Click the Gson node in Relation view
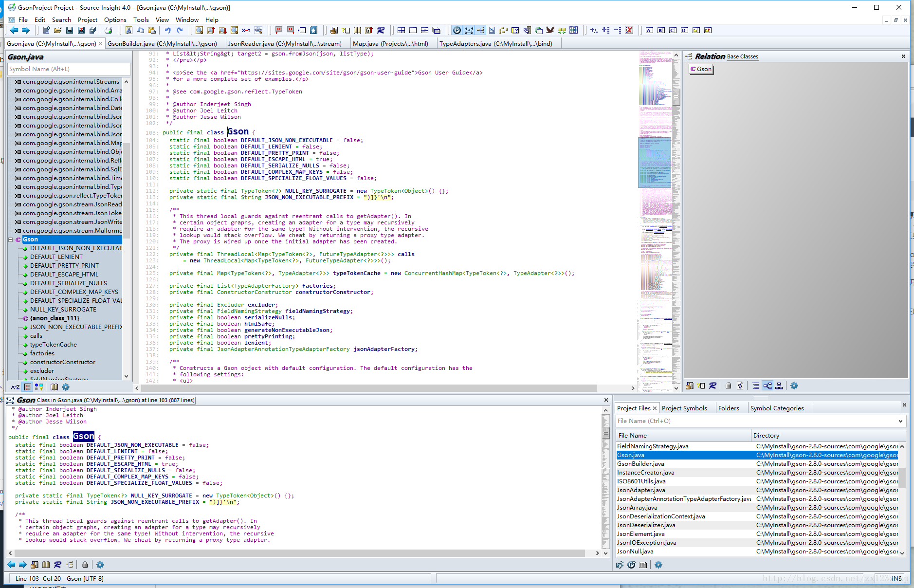The width and height of the screenshot is (914, 588). pos(701,69)
